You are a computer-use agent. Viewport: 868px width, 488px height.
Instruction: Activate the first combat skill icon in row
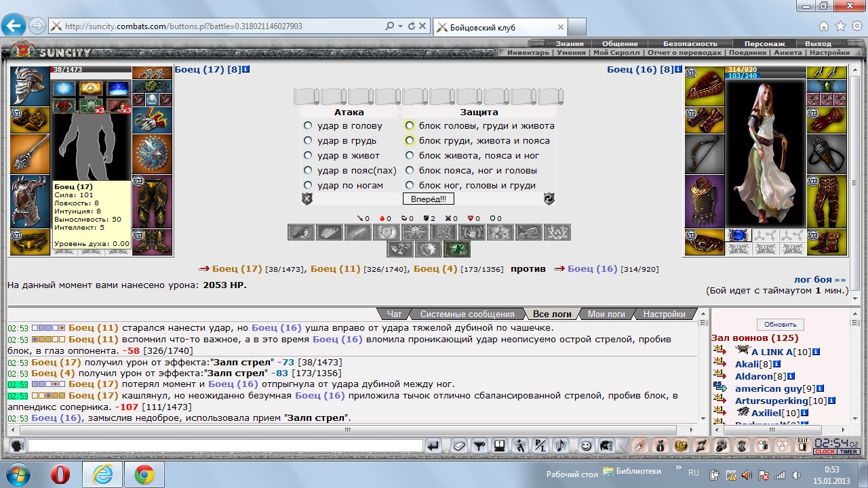click(x=300, y=232)
